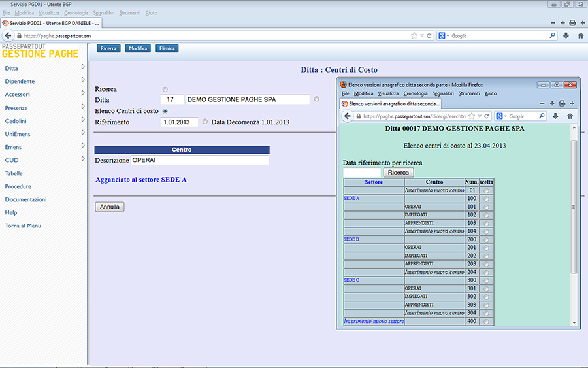
Task: Expand the Ditta sidebar menu arrow
Action: (83, 67)
